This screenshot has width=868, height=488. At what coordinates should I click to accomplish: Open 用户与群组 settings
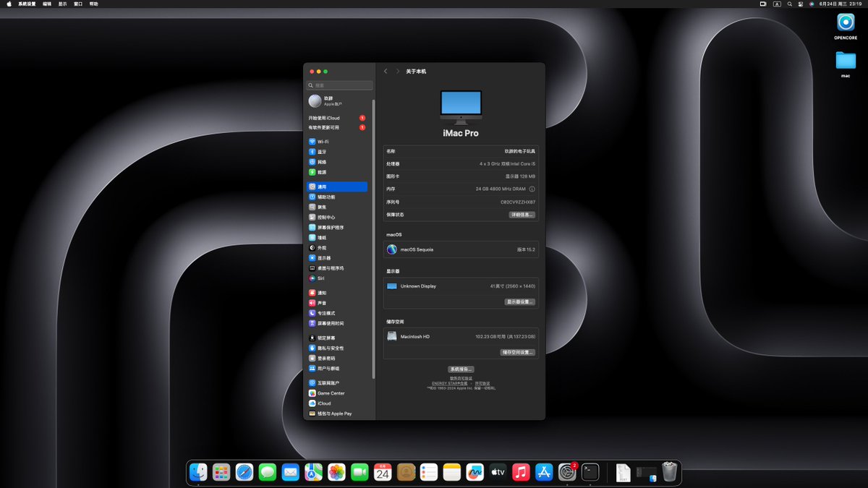tap(337, 368)
